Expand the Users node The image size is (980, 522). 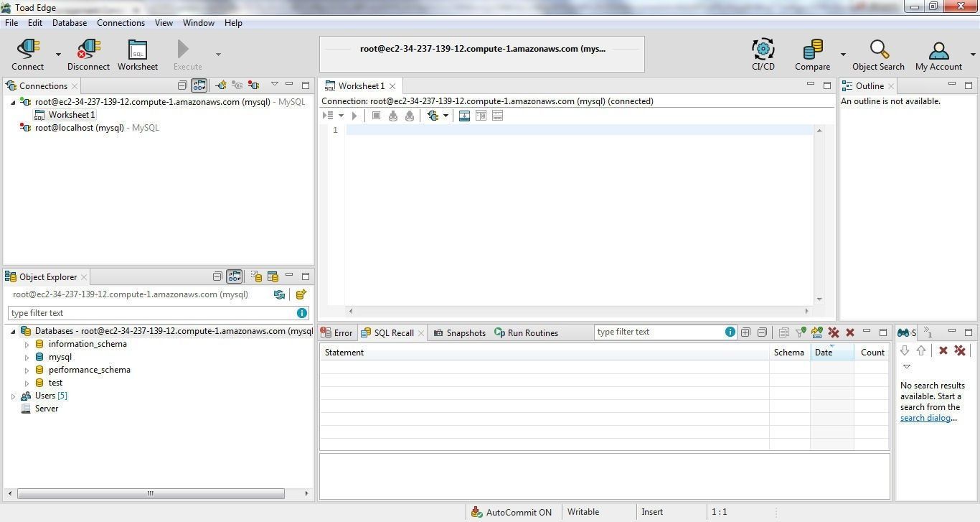13,396
